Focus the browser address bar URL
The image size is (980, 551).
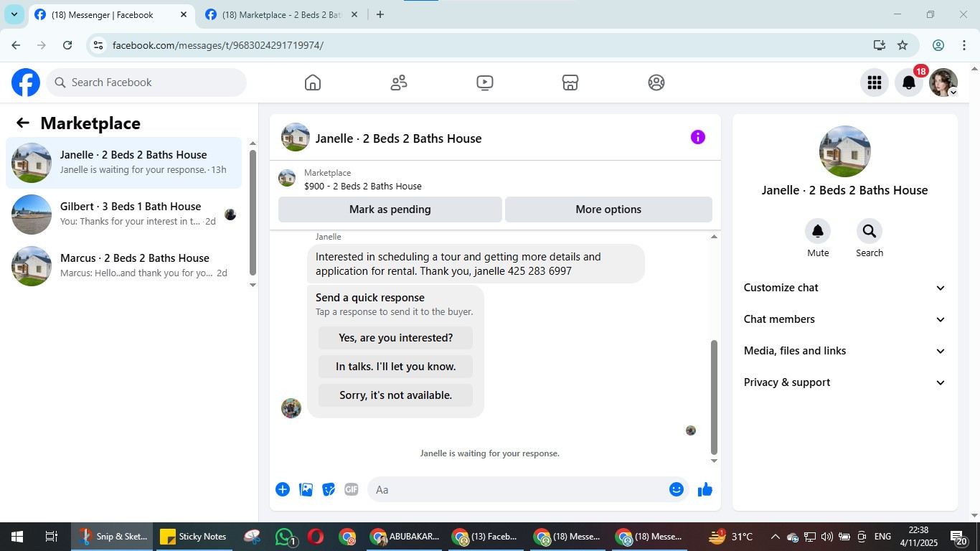pos(218,45)
